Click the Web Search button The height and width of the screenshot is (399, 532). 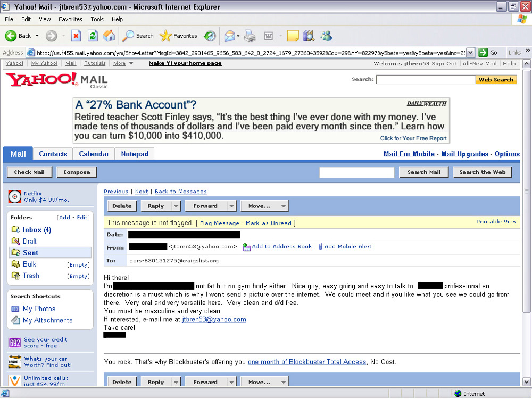[x=496, y=80]
